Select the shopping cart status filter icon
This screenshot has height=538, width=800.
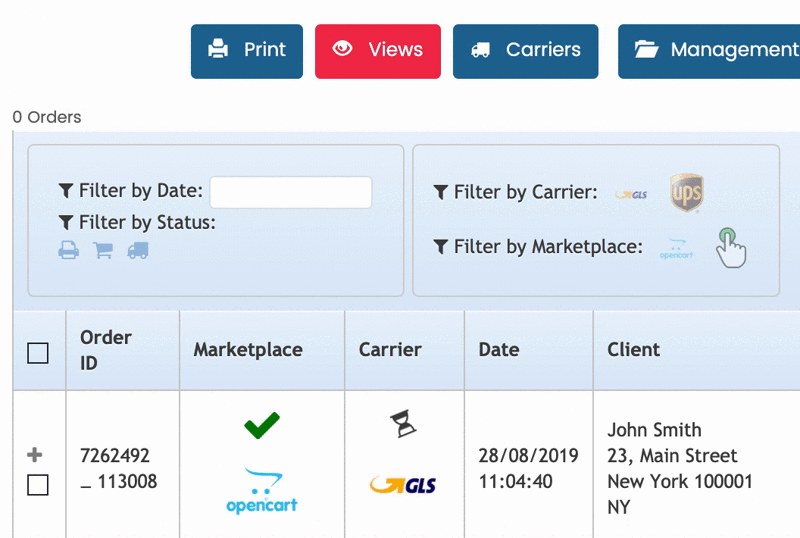tap(103, 250)
